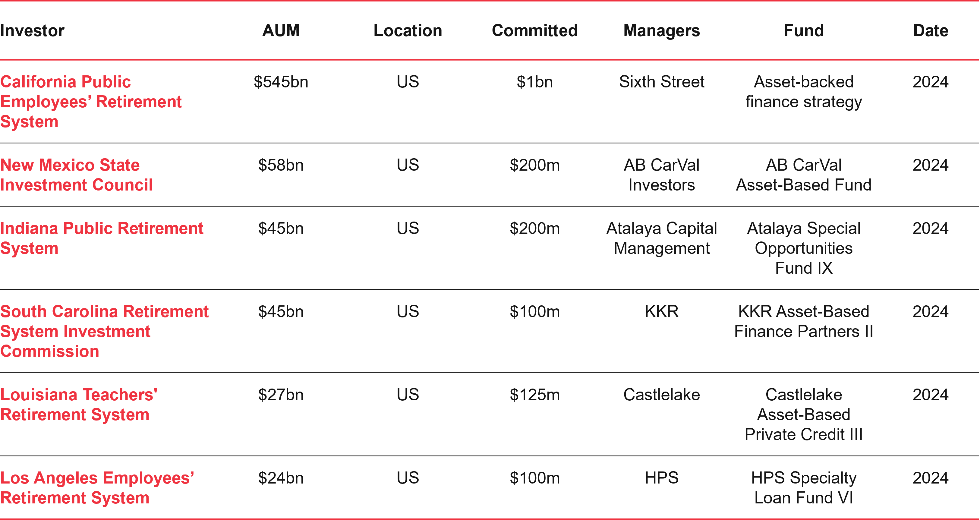The image size is (980, 520).
Task: Open South Carolina Retirement System Investment Commission
Action: coord(104,331)
